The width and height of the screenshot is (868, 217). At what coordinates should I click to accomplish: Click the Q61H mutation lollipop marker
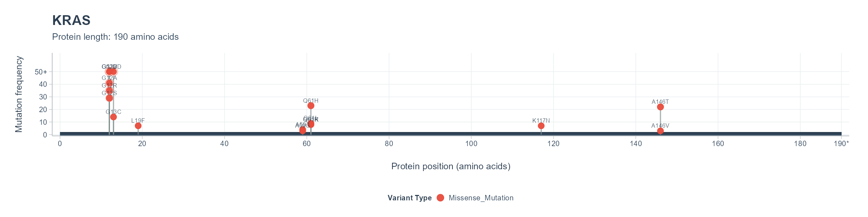pos(311,106)
